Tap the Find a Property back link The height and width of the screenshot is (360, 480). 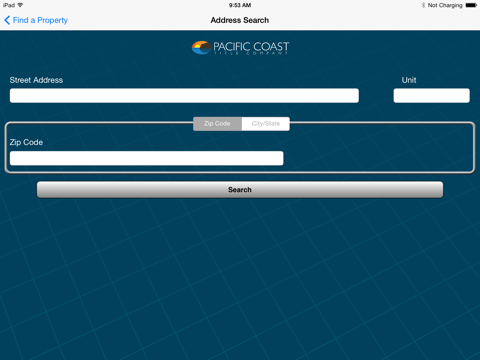pos(40,20)
